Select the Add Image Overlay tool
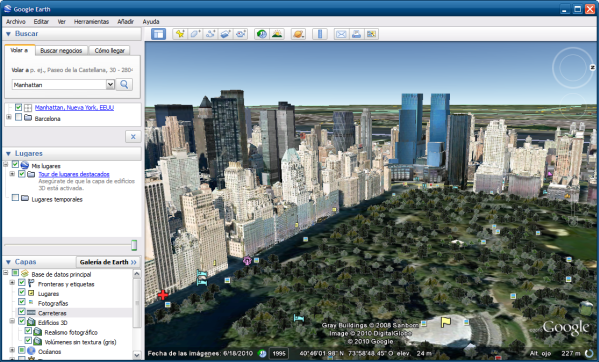This screenshot has height=362, width=599. 225,34
